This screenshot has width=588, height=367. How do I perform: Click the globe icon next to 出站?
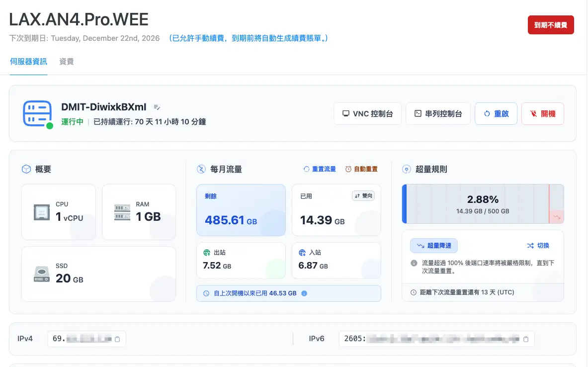tap(207, 253)
